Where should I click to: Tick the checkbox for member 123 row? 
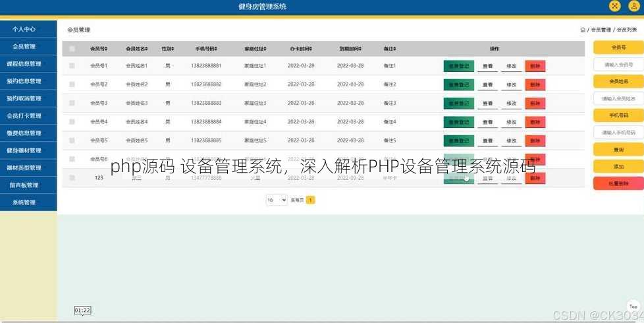(x=72, y=177)
